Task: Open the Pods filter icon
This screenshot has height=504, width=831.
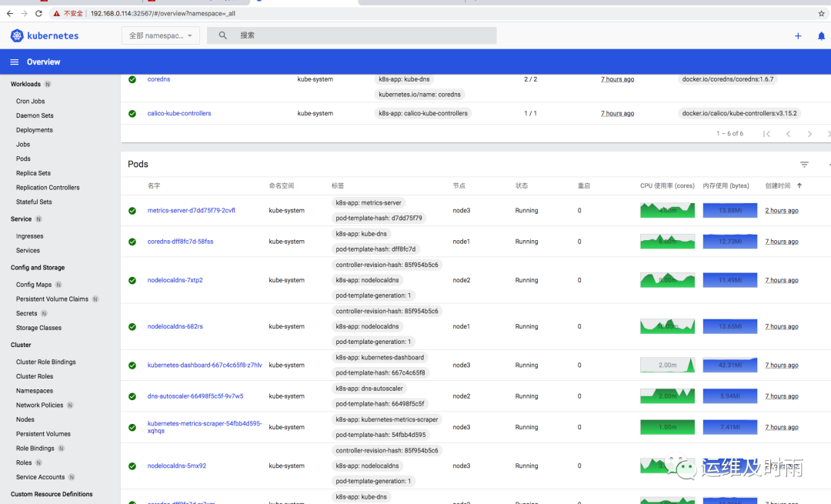Action: (x=804, y=165)
